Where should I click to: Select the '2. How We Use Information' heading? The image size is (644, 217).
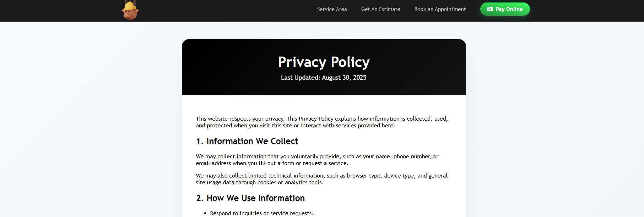250,198
